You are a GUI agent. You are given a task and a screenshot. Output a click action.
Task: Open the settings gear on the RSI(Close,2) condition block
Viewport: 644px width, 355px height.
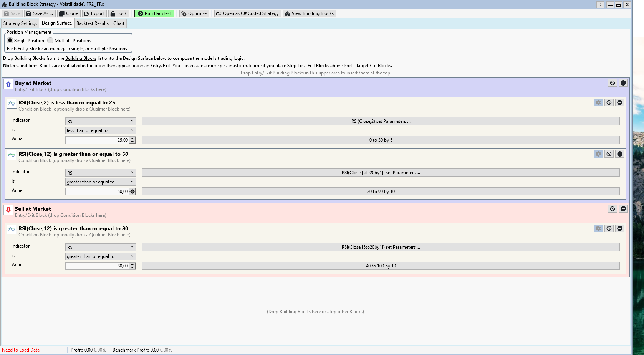point(598,102)
